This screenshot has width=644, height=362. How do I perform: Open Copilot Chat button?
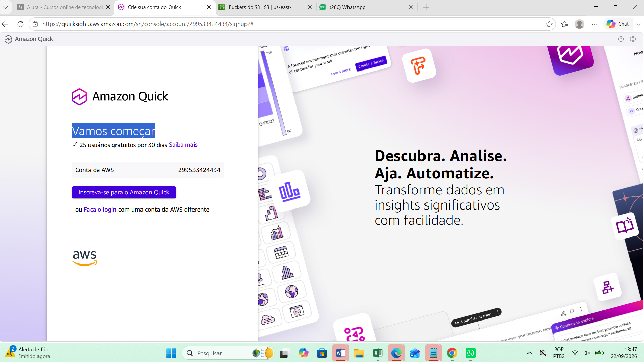(x=618, y=24)
